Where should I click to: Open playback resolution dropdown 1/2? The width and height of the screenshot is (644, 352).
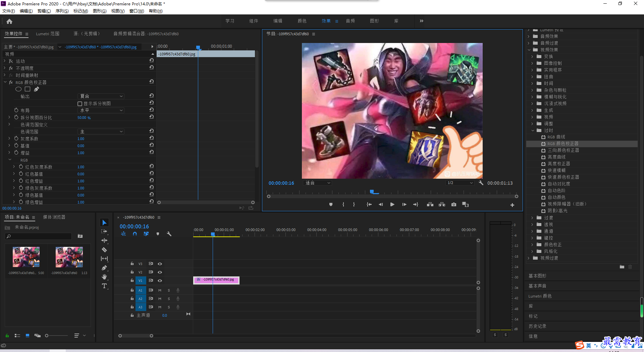tap(460, 183)
